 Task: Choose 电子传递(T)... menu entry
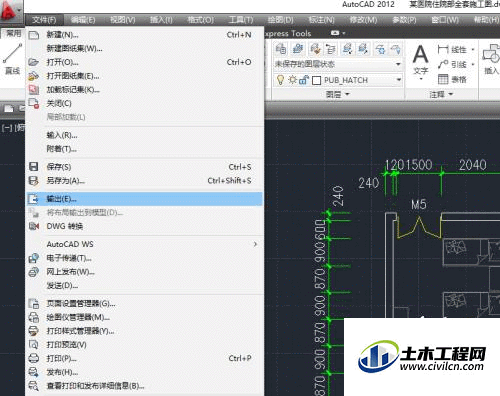(x=144, y=258)
